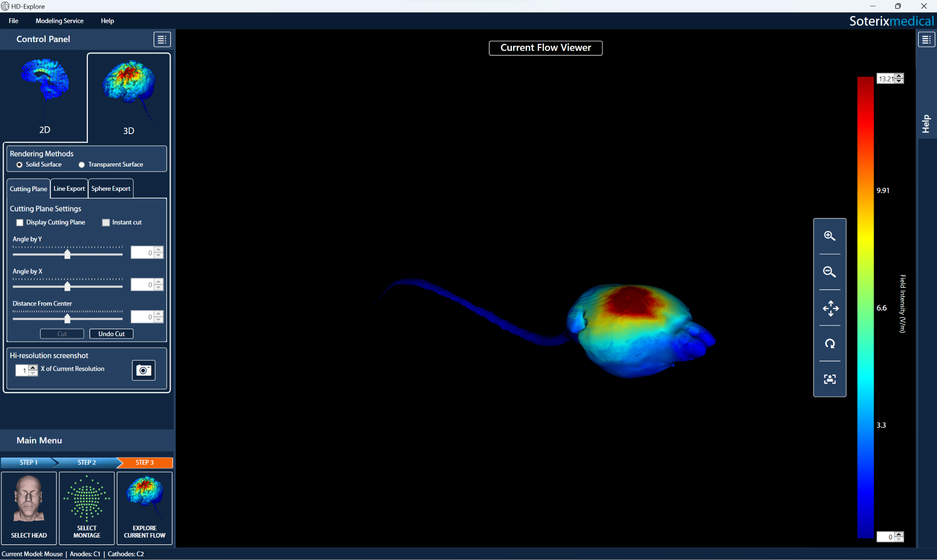Click the zoom in magnifier icon
This screenshot has width=937, height=560.
(829, 236)
